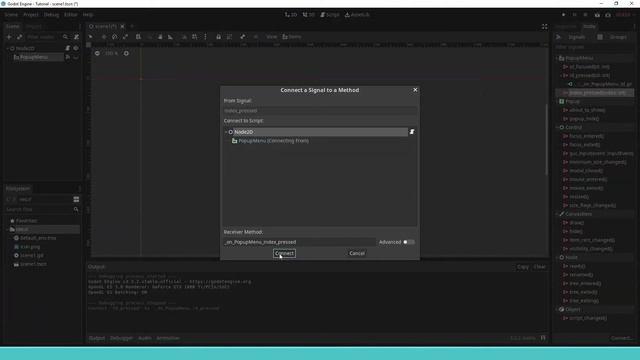Select PopupMenu (Connecting From) row in the dialog

click(273, 141)
